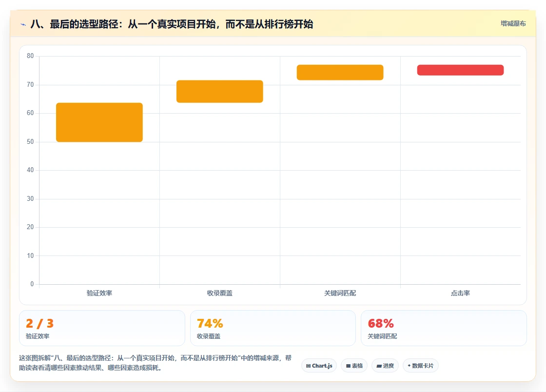Click the 收录覆盖 card caption
Screen dimensions: 546x392
[x=209, y=336]
